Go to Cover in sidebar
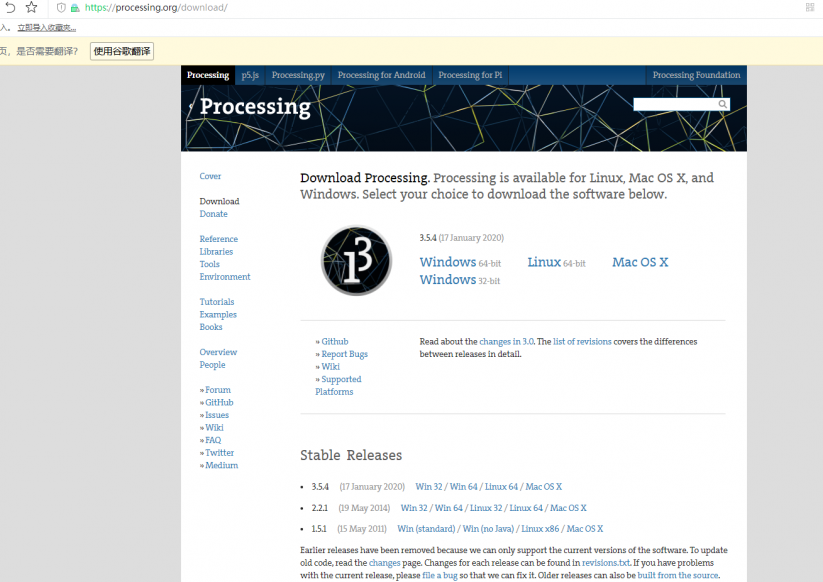 click(x=210, y=176)
